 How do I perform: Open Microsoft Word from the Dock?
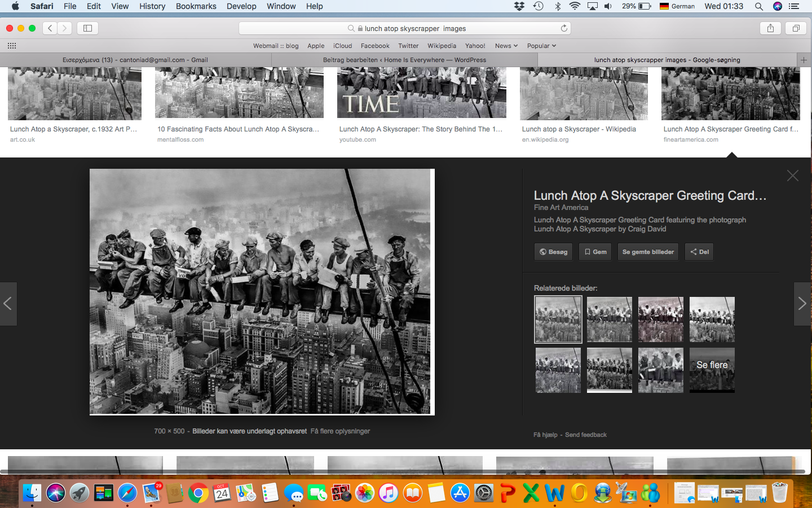[x=555, y=493]
